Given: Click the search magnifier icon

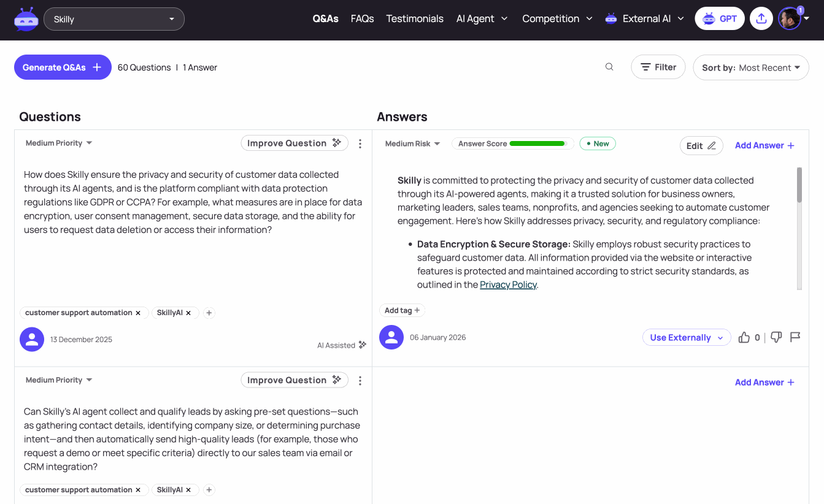Looking at the screenshot, I should click(609, 67).
